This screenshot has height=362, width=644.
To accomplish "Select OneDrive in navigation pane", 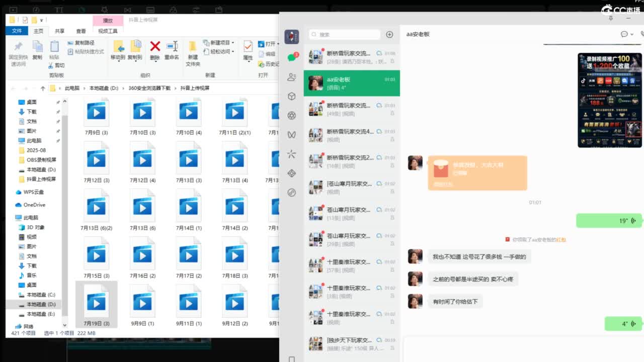I will tap(30, 205).
